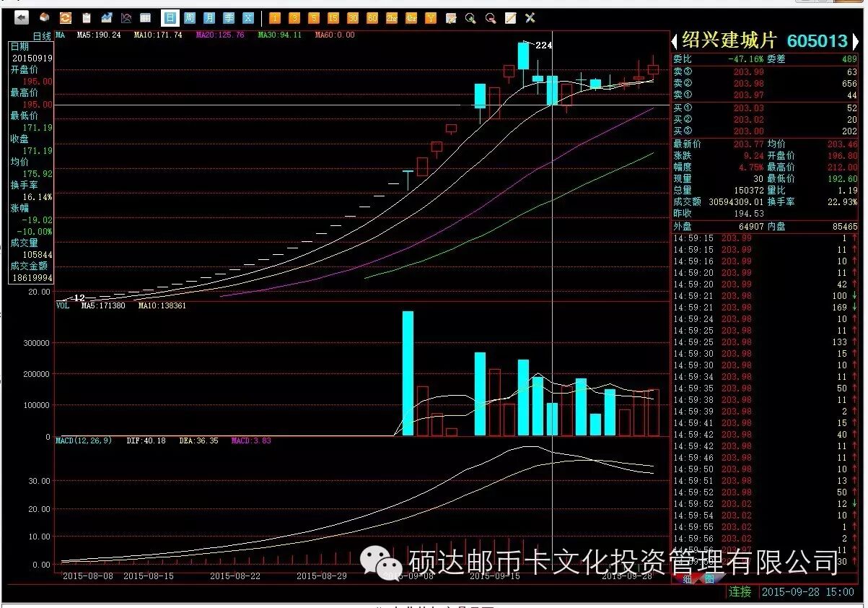The height and width of the screenshot is (608, 868).
Task: Click the DEA:36.35 value
Action: pos(198,440)
